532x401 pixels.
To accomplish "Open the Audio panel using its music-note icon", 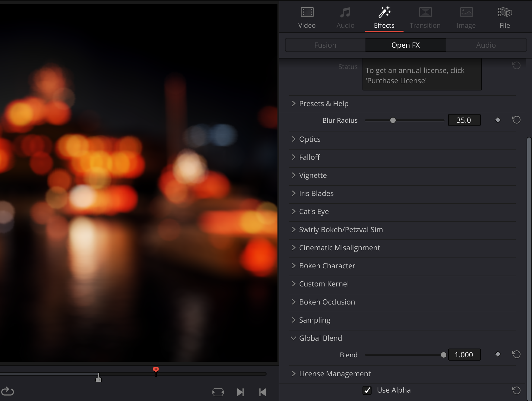I will tap(345, 12).
